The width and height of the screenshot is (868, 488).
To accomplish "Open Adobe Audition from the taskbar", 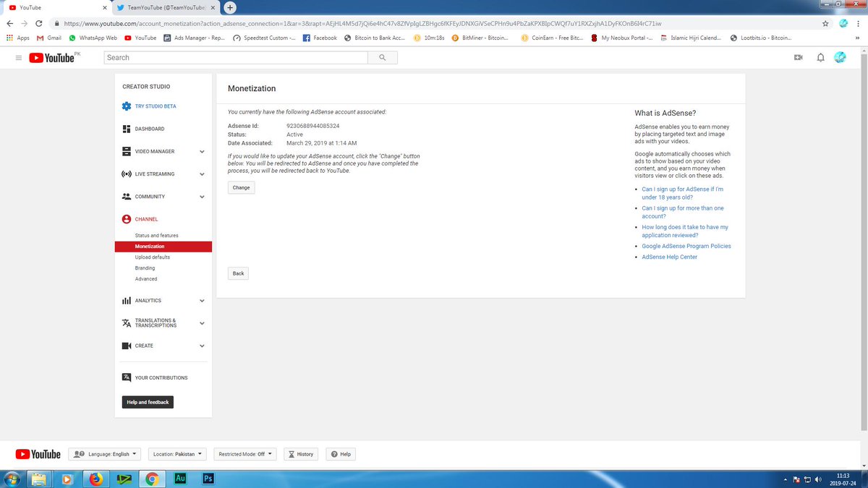I will click(x=179, y=479).
